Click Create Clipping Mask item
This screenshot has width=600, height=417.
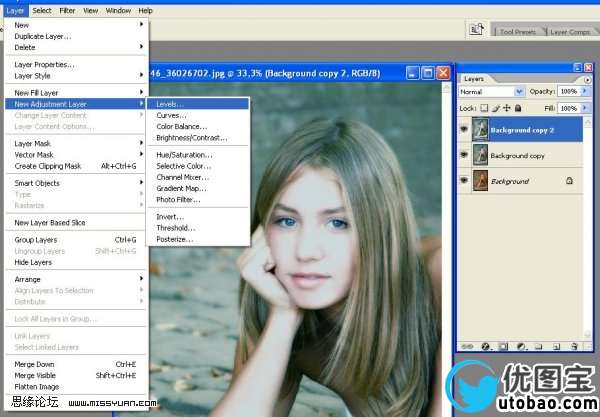click(76, 166)
